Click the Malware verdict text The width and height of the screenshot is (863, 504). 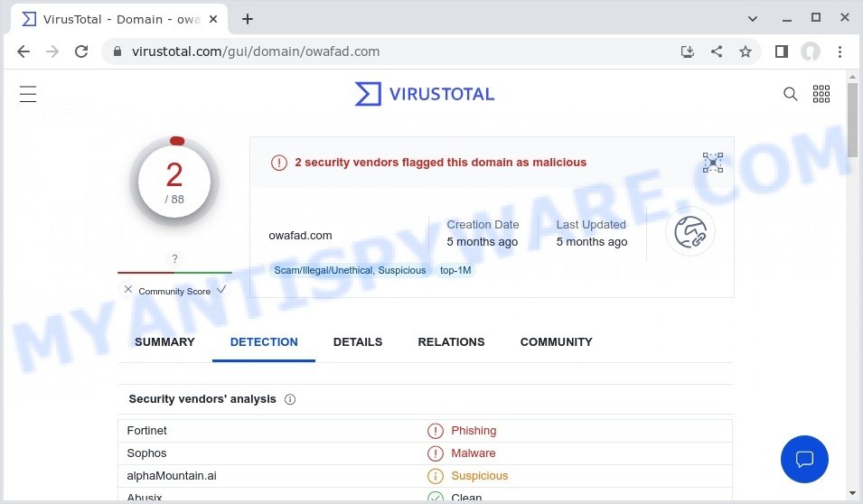point(474,453)
